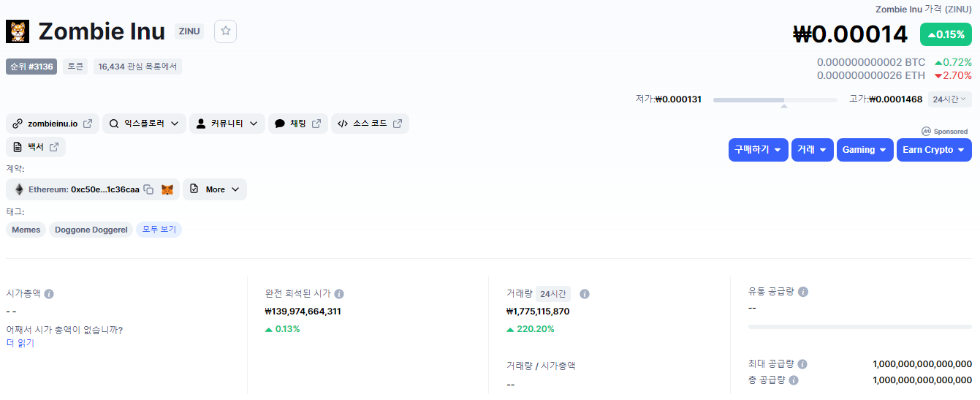This screenshot has width=980, height=400.
Task: Open the 구매하기 menu button
Action: tap(758, 150)
